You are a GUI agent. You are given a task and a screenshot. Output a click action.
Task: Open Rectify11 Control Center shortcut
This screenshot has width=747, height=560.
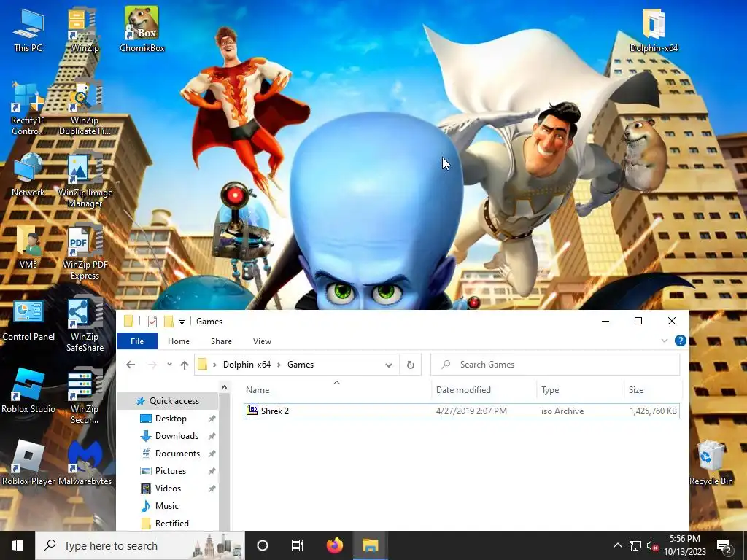tap(28, 108)
